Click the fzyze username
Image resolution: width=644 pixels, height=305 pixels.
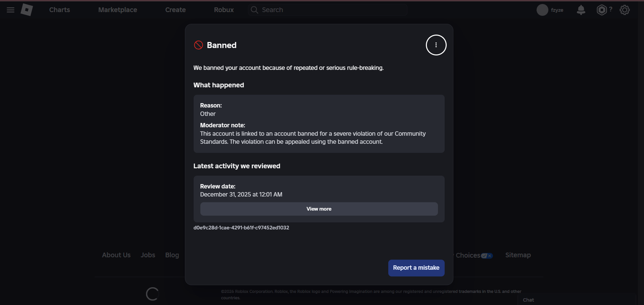pos(557,10)
